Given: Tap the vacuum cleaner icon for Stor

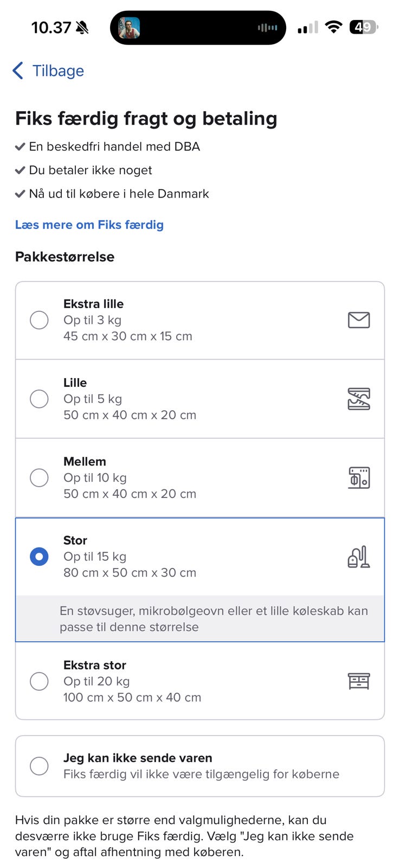Looking at the screenshot, I should click(x=358, y=557).
